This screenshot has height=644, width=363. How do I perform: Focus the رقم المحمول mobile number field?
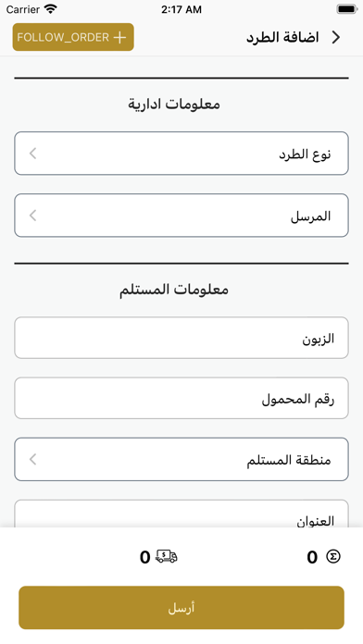click(x=181, y=398)
